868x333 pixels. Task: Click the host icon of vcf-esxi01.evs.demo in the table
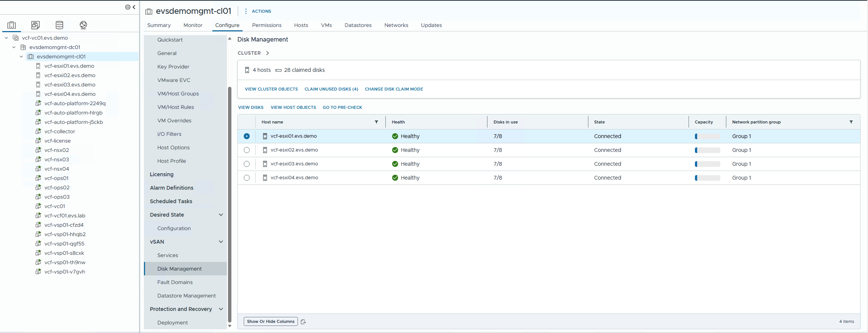click(x=265, y=136)
